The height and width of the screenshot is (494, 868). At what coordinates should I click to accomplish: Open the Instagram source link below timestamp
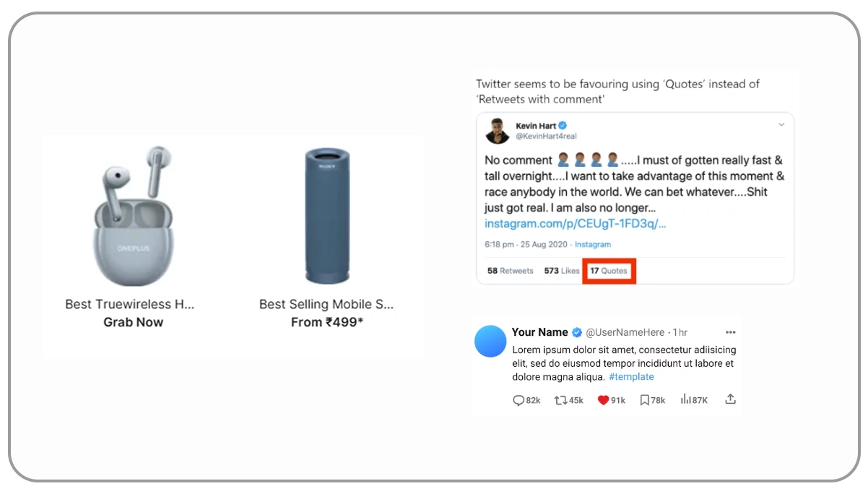click(593, 244)
